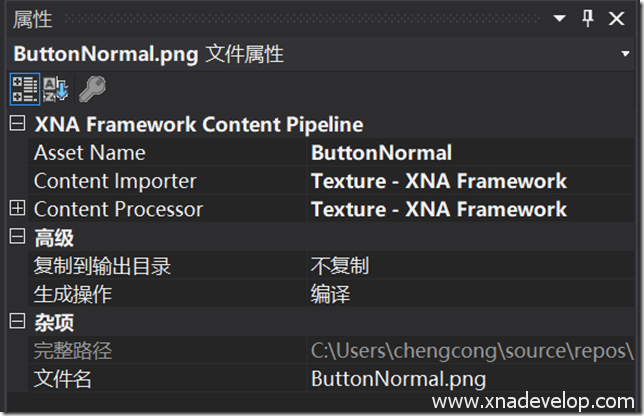The width and height of the screenshot is (644, 416).
Task: Switch to the Categorized view icon
Action: (24, 89)
